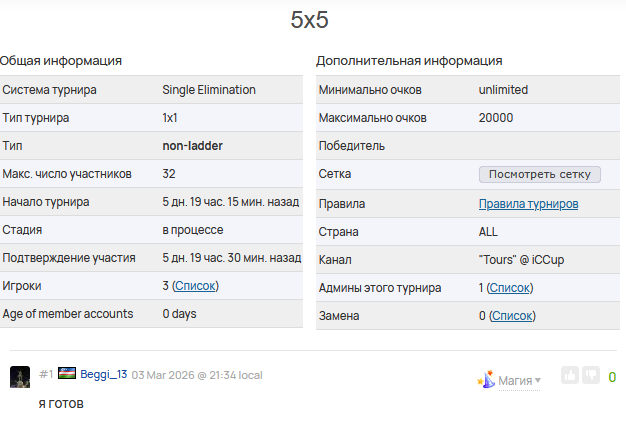Image resolution: width=626 pixels, height=434 pixels.
Task: Open the admins Список link
Action: 509,288
